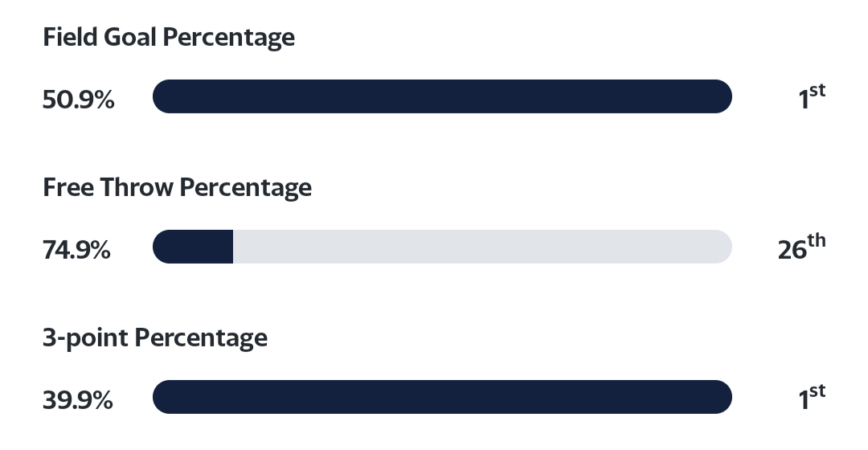Viewport: 868px width, 450px height.
Task: Click the middle of the 3-point Percentage bar
Action: (442, 397)
